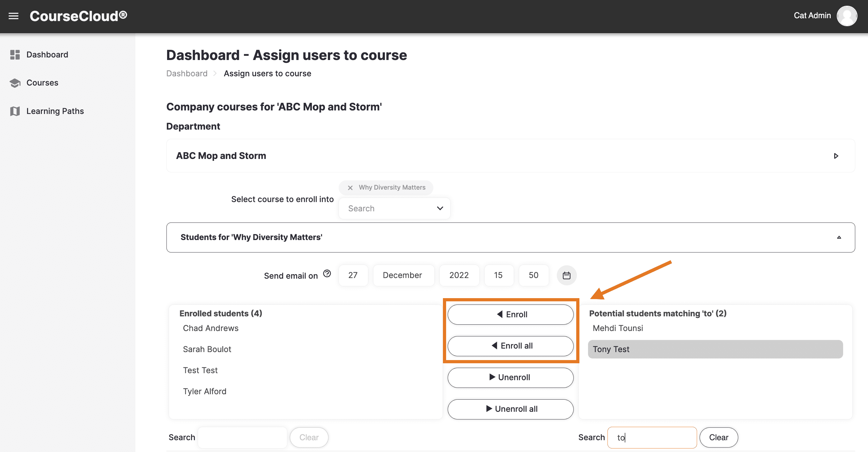
Task: Expand the ABC Mop and Storm department
Action: pyautogui.click(x=511, y=156)
